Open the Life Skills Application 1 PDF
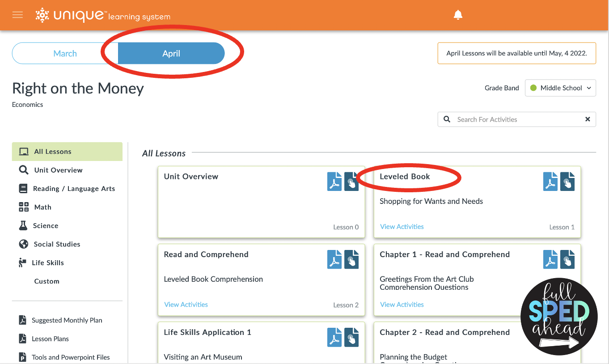 (334, 337)
